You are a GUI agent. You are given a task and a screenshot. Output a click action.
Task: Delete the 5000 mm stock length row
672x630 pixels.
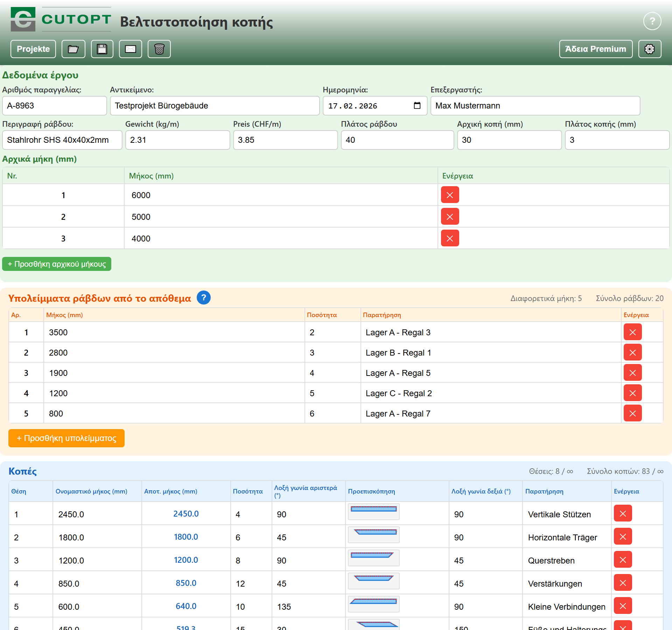pos(450,217)
